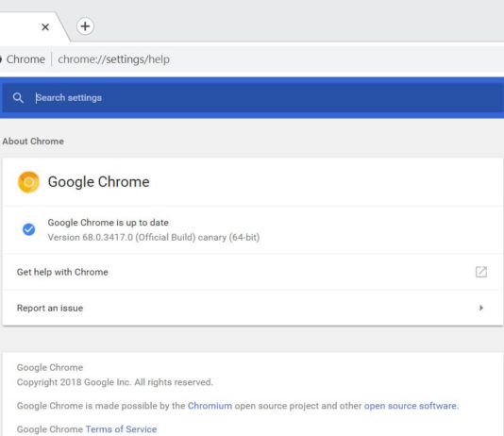Click the chrome://settings/help address bar

point(113,59)
